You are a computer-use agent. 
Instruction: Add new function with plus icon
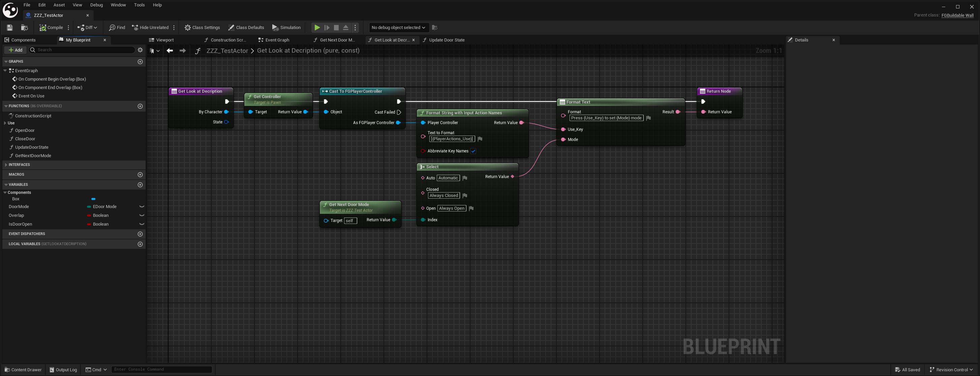(140, 106)
